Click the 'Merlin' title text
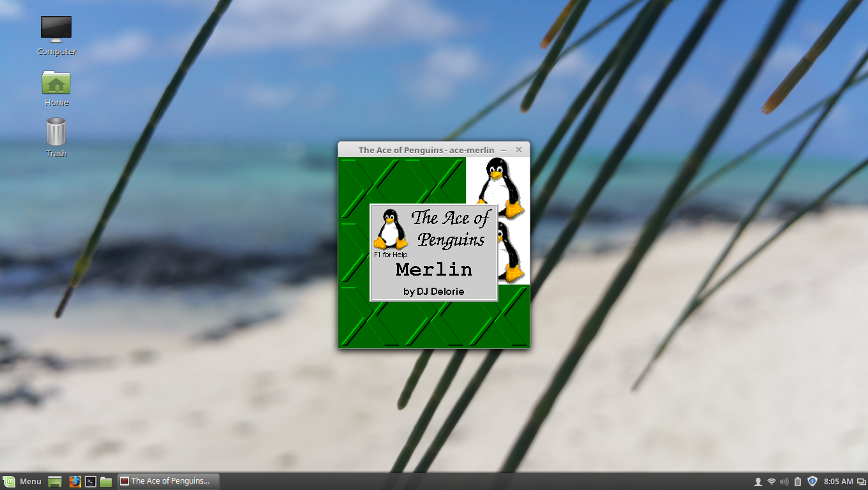Screen dimensions: 868x490 [x=434, y=269]
